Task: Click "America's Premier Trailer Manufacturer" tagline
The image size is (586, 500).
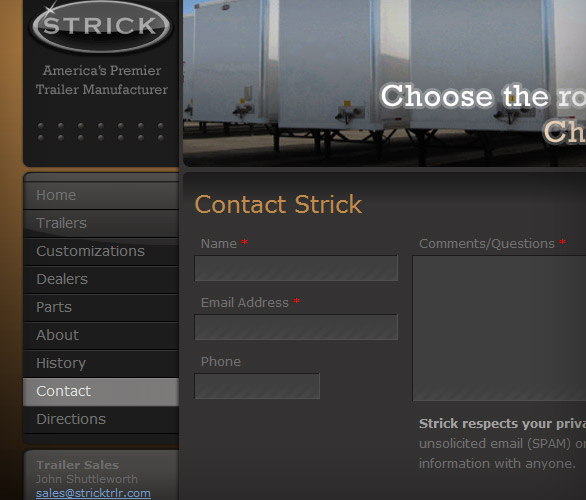Action: [x=102, y=80]
